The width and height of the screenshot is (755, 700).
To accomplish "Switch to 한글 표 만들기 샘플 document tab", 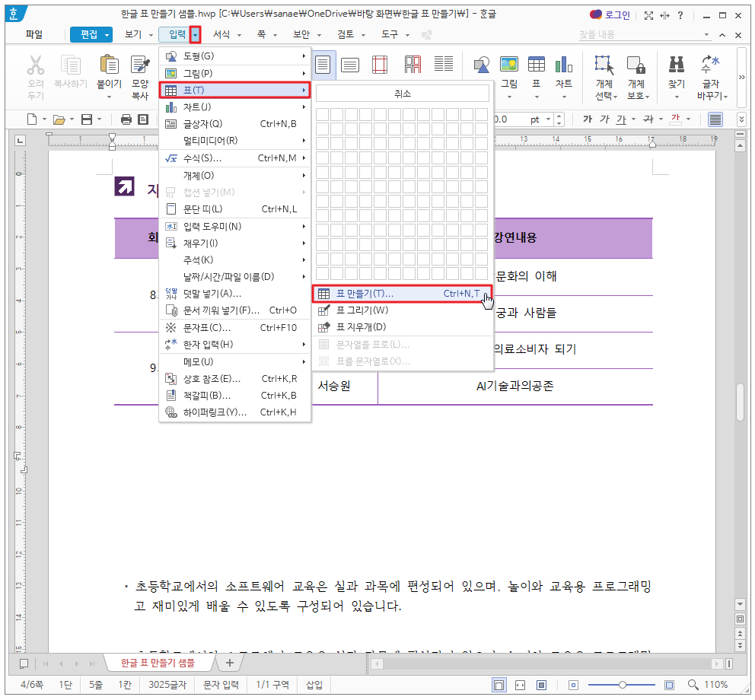I will [158, 663].
